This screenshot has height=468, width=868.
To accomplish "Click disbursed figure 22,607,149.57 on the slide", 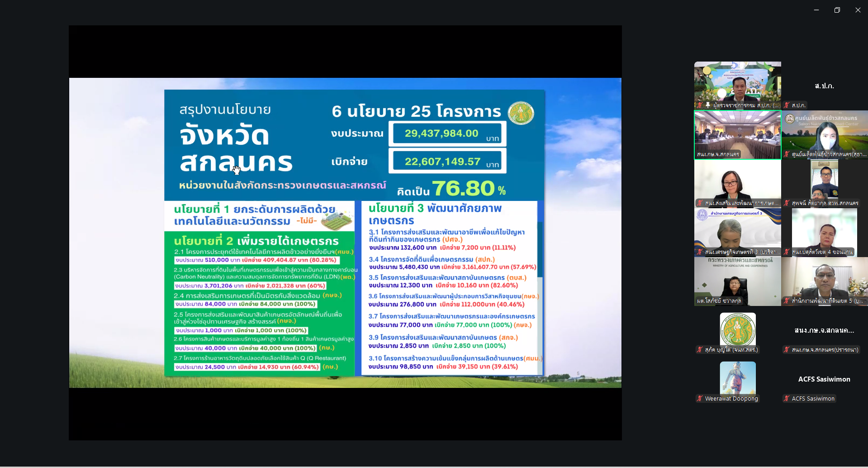I will tap(442, 162).
